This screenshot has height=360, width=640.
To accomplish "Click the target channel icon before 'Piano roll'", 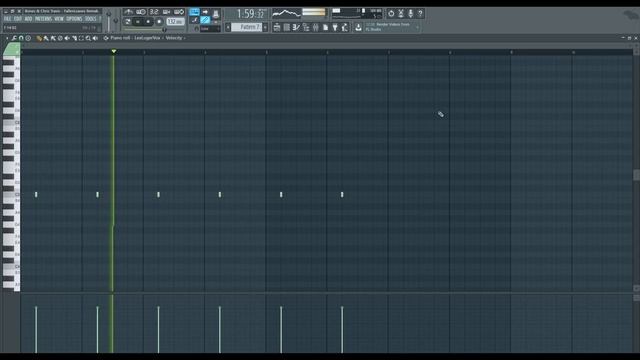I will click(106, 38).
